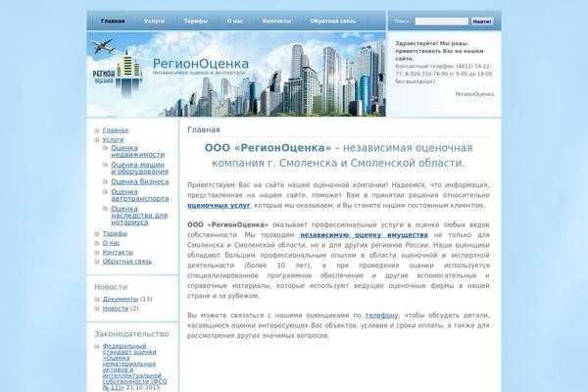Click the Главная page heading

click(204, 129)
